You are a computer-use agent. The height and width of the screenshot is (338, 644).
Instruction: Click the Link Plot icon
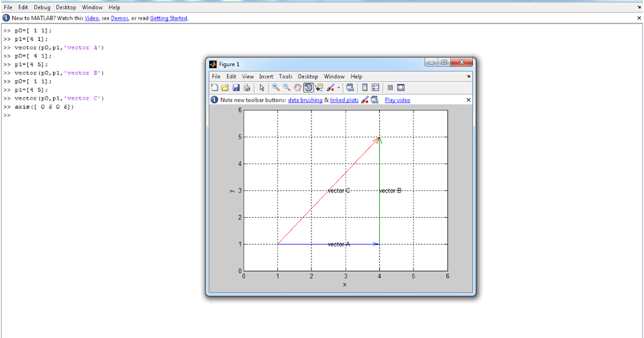(349, 87)
